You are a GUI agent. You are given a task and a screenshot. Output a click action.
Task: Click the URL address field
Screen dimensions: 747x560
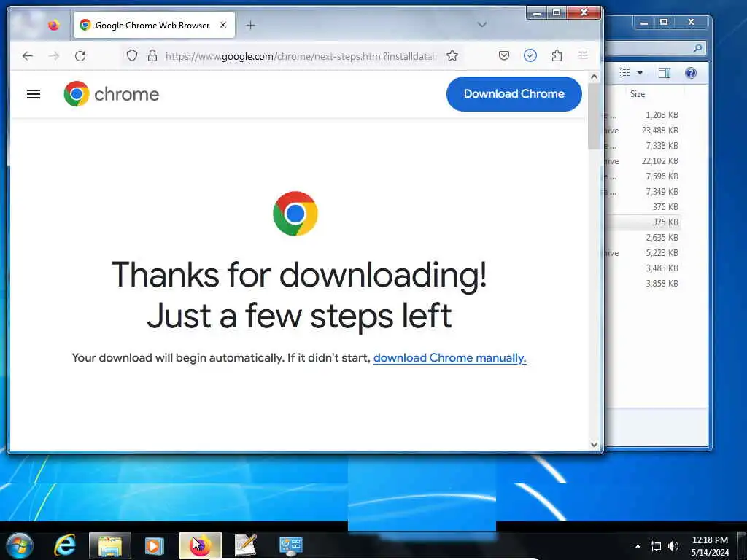(x=300, y=56)
